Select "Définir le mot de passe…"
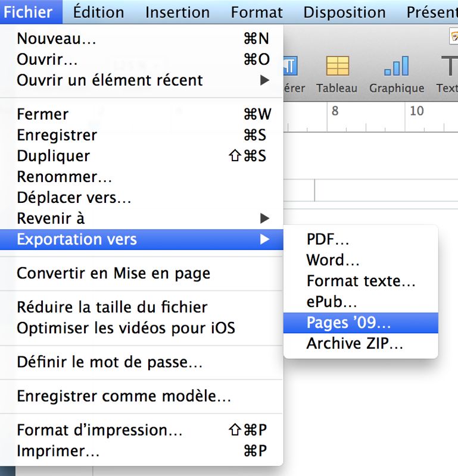The height and width of the screenshot is (476, 458). (110, 361)
